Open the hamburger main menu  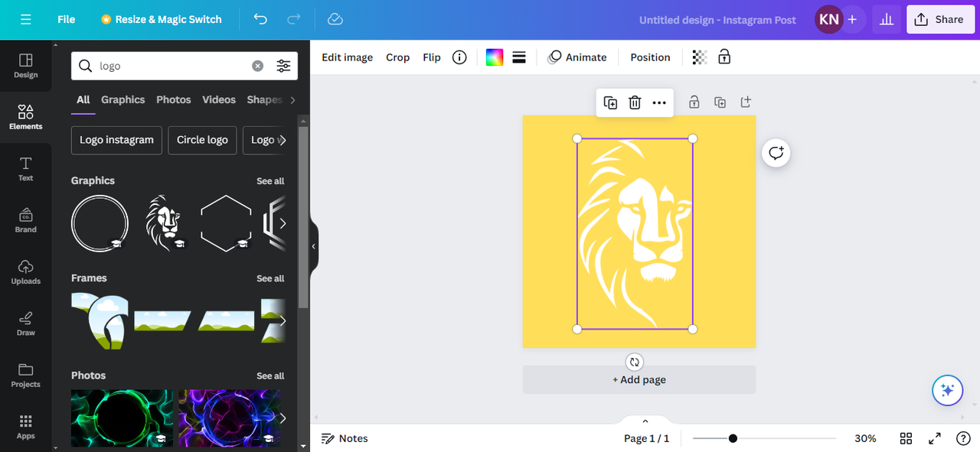point(25,19)
